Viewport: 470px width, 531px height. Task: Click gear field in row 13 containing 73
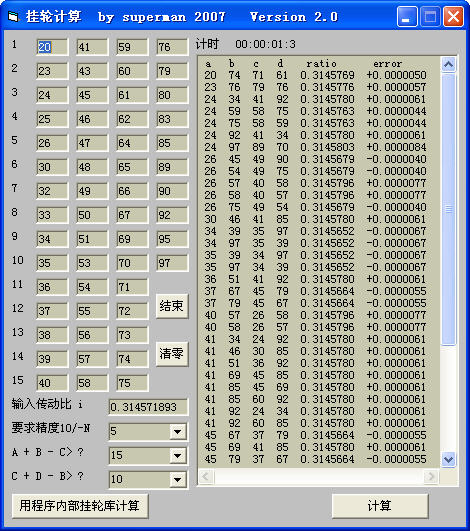(132, 336)
